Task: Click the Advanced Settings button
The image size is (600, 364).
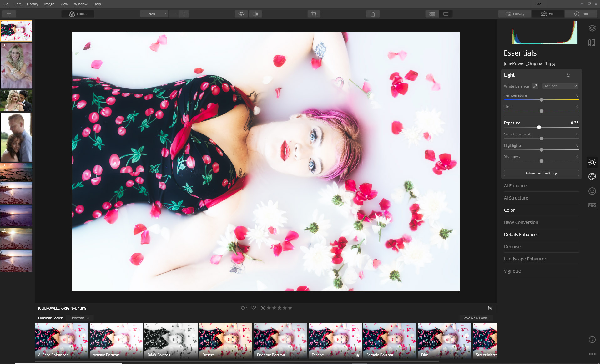Action: tap(541, 173)
